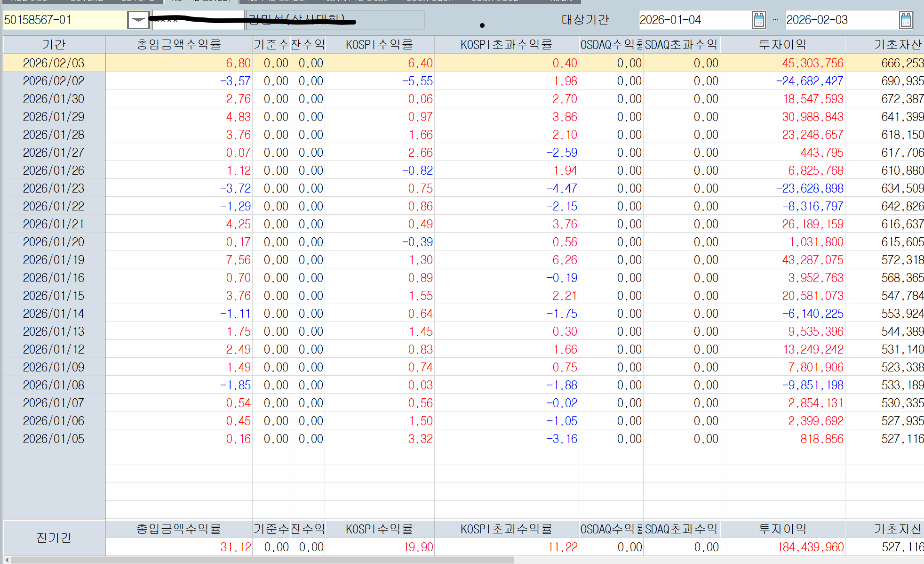Expand the account number dropdown arrow
The height and width of the screenshot is (564, 924).
138,20
